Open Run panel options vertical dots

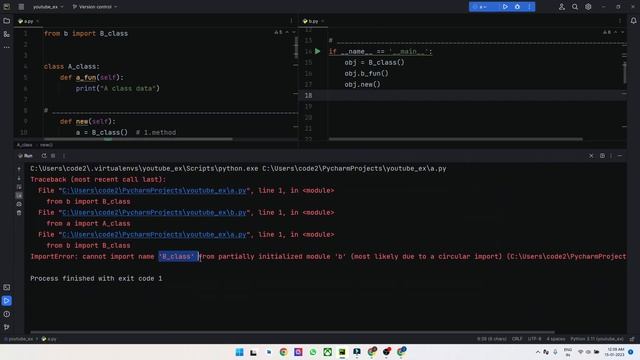[x=611, y=156]
